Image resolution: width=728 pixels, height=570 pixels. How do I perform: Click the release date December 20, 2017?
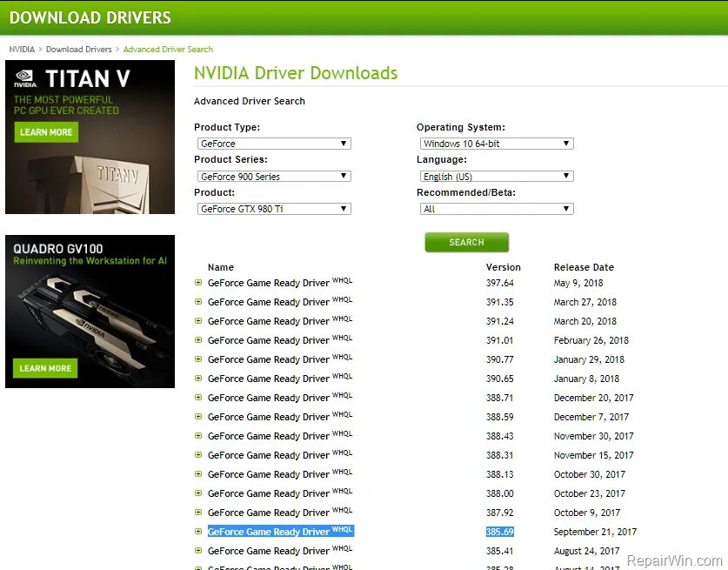click(593, 398)
